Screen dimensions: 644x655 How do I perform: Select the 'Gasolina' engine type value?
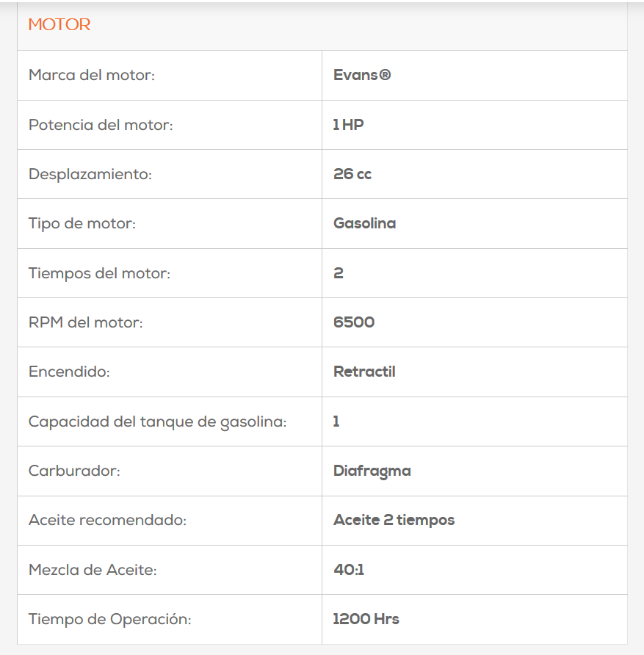364,223
